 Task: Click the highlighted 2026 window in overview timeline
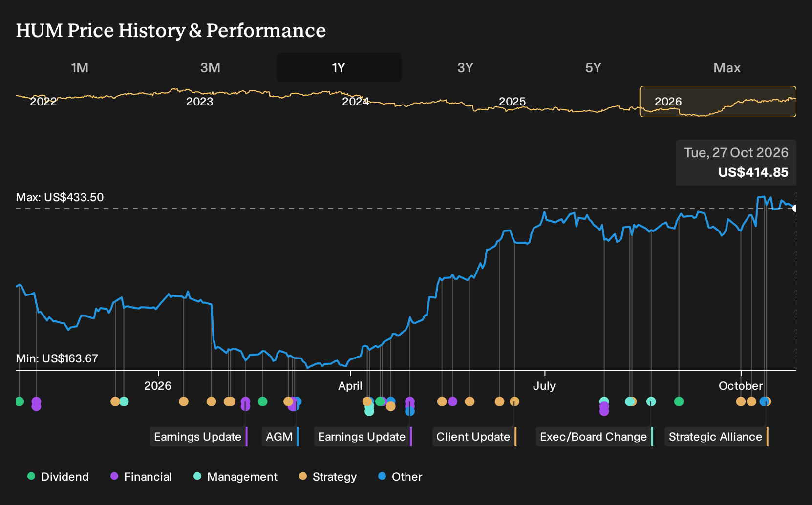click(x=718, y=102)
